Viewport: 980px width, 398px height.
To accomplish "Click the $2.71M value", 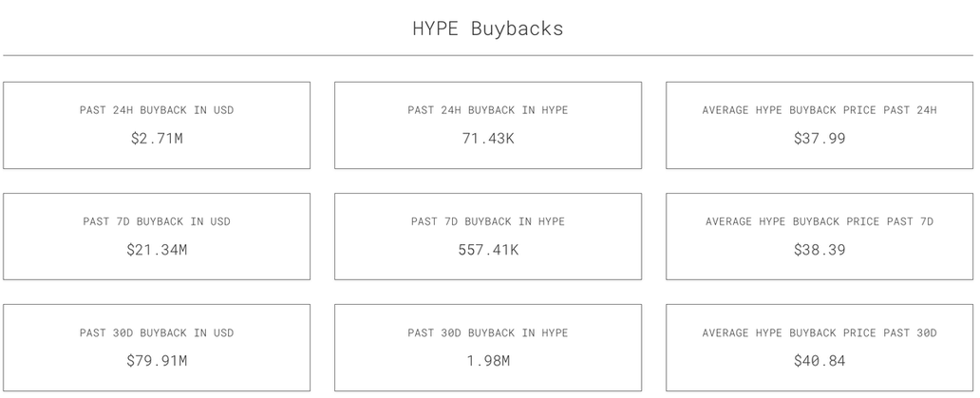I will click(x=157, y=139).
